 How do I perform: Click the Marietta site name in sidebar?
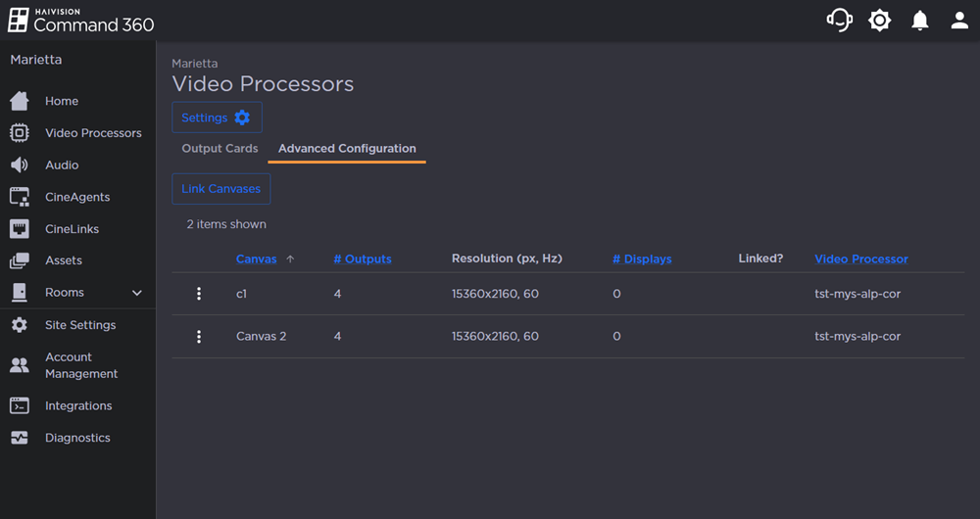coord(36,60)
